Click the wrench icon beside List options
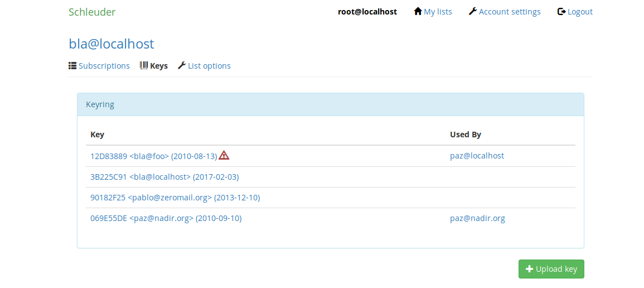Viewport: 644px width, 288px height. pos(182,65)
